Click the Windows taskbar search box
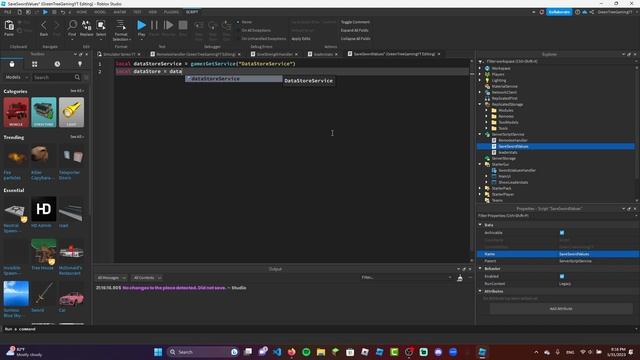This screenshot has height=360, width=640. 202,352
